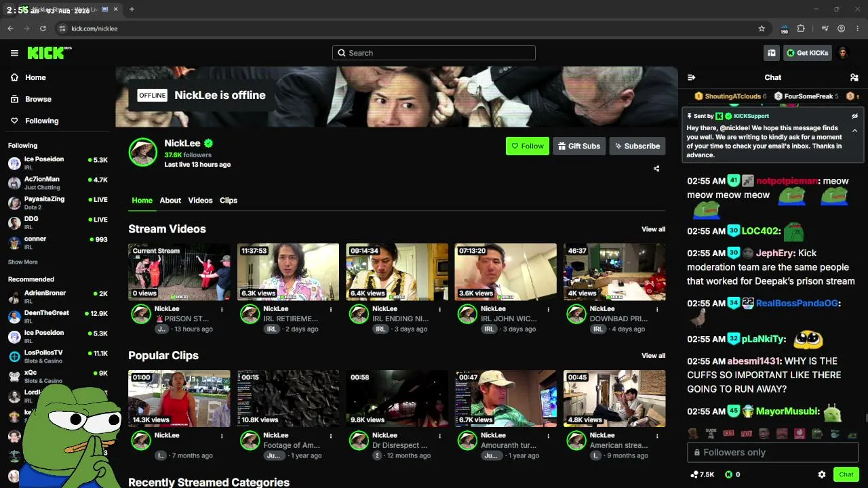The image size is (868, 488).
Task: Open the Chrome three-dot menu
Action: [858, 28]
